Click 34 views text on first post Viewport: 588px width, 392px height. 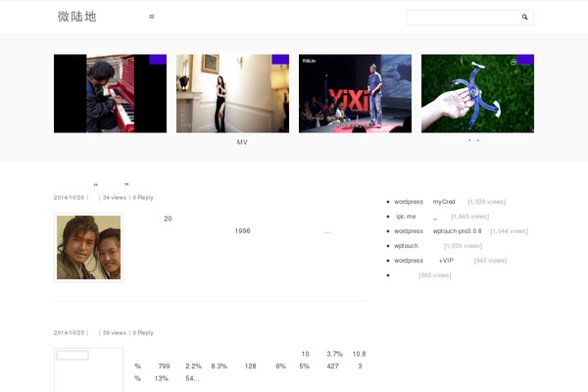[115, 197]
